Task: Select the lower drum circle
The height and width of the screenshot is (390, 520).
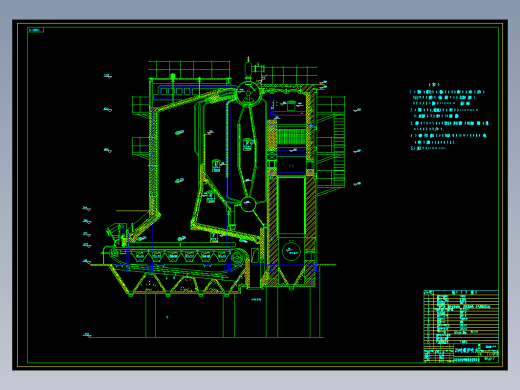Action: (248, 204)
